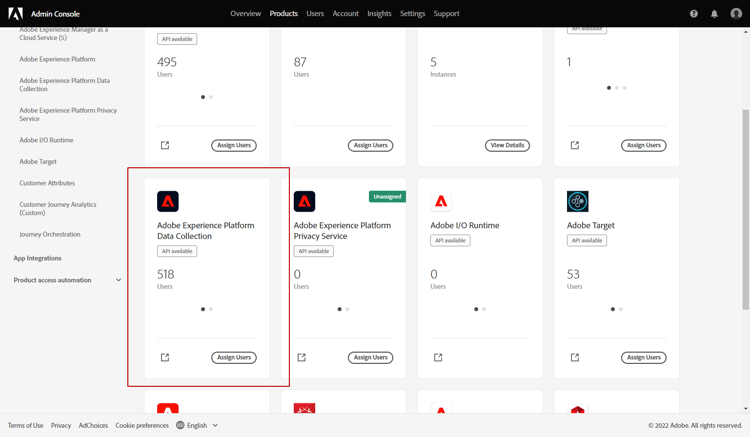Select Adobe Experience Platform Data Collection sidebar item
Image resolution: width=750 pixels, height=437 pixels.
pyautogui.click(x=65, y=85)
